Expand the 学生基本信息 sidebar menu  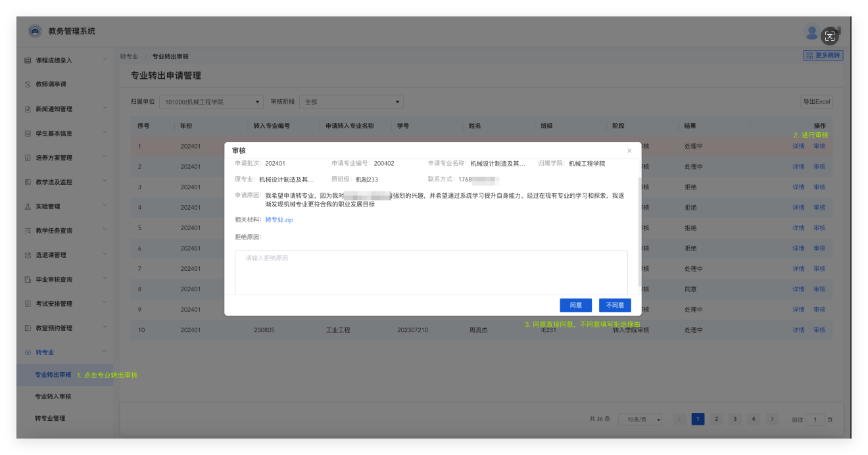click(x=105, y=133)
